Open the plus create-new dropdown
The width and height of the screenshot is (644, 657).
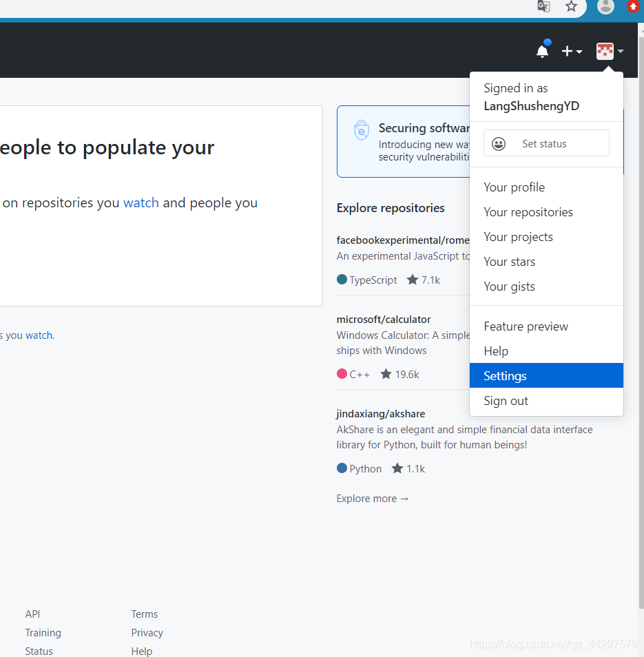pos(572,51)
